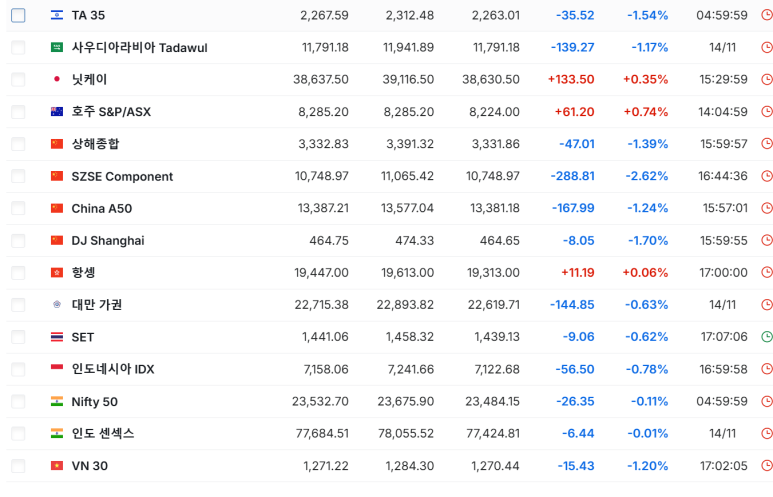
Task: Go to the 대만 가권 index
Action: click(97, 305)
